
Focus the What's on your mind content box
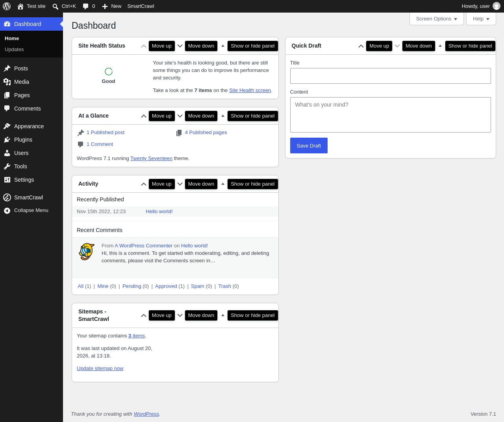(x=391, y=115)
